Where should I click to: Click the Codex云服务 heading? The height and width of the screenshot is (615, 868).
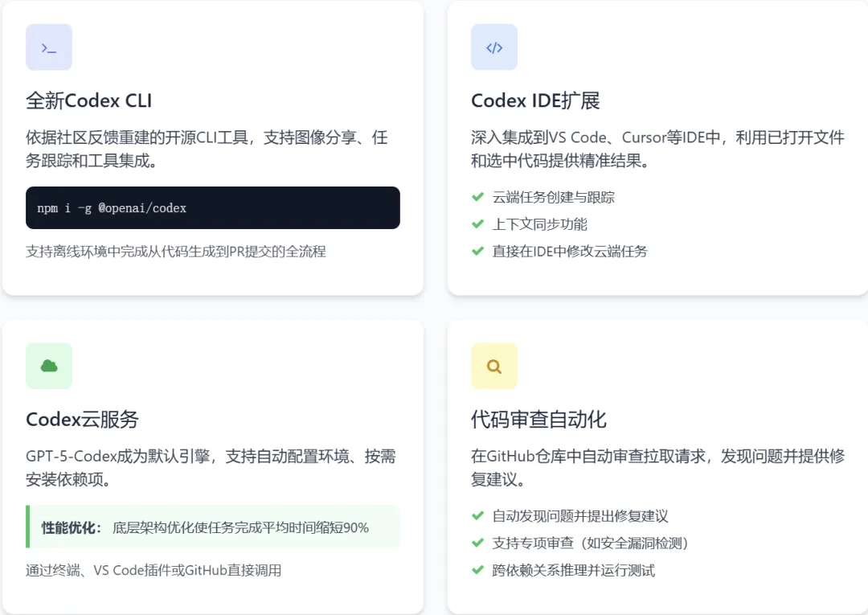pos(82,420)
